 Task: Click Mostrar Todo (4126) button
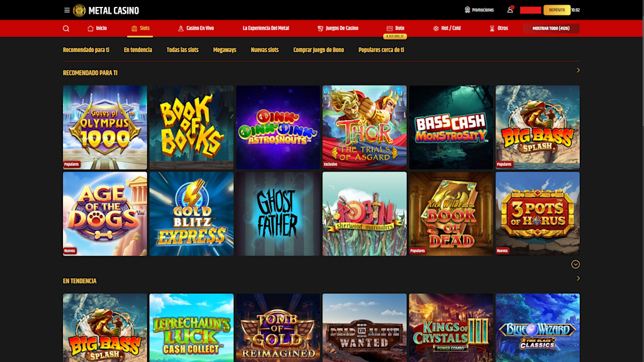(551, 29)
